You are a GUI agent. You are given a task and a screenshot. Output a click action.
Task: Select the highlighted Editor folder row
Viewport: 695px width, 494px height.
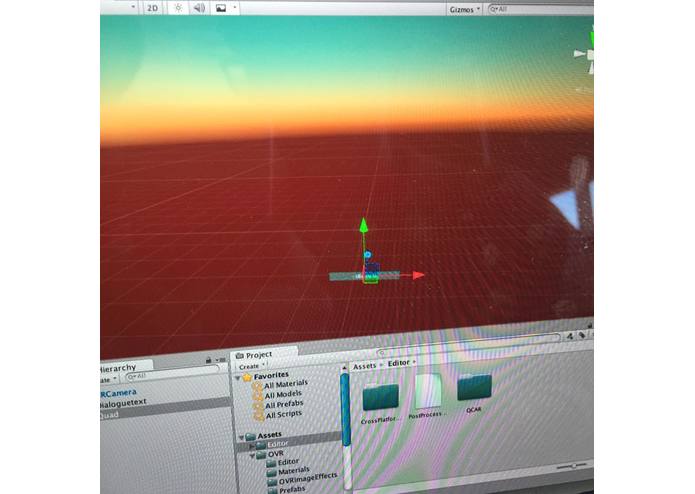290,443
